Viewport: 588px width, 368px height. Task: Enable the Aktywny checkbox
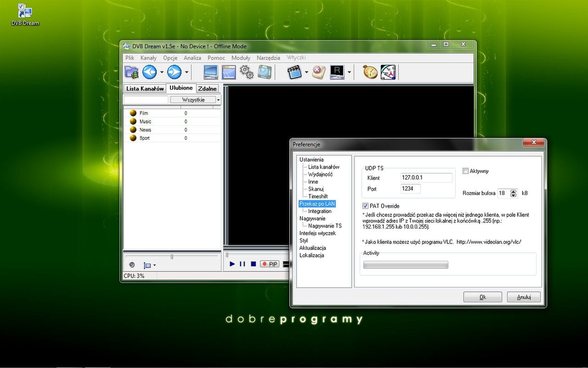coord(465,171)
